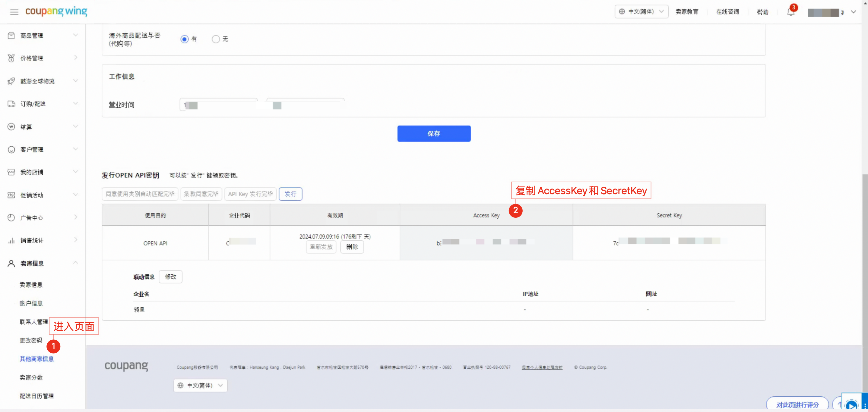Click the 删除 button for OPEN API
The height and width of the screenshot is (412, 868).
coord(352,247)
